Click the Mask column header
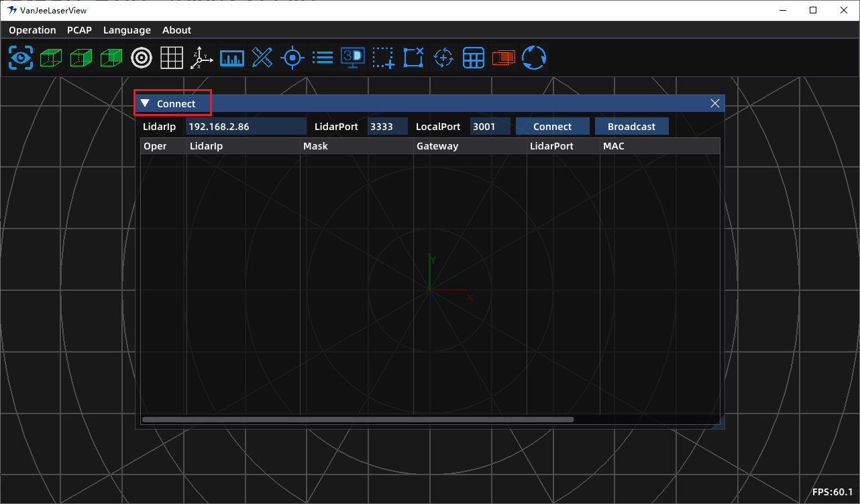Screen dimensions: 860x504 coord(357,146)
